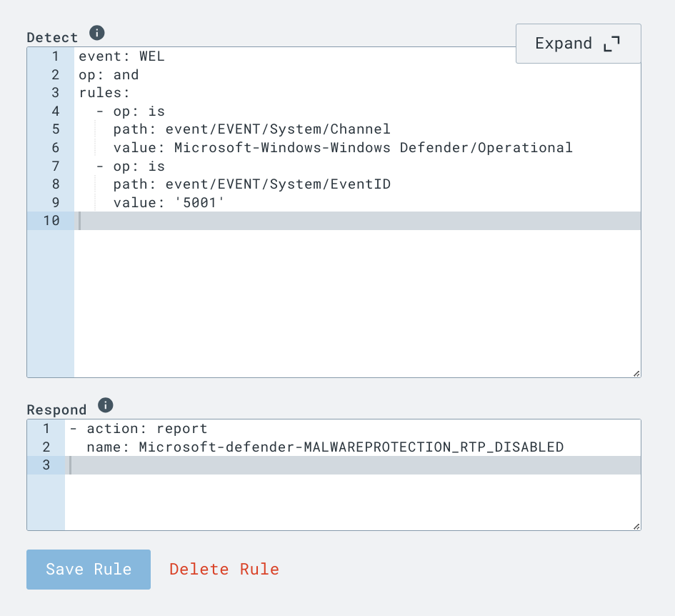Click path event/EVENT/System/Channel line
Screen dimensions: 675x616
(x=252, y=129)
